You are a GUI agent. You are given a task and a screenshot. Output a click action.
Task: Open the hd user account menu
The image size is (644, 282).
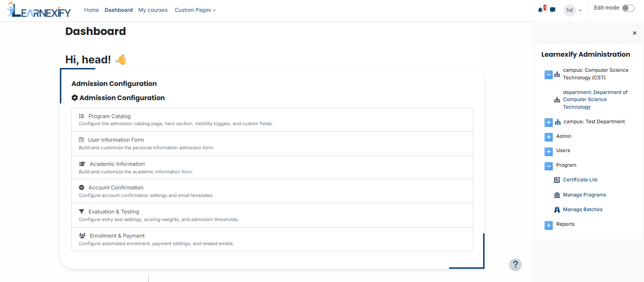pos(573,10)
